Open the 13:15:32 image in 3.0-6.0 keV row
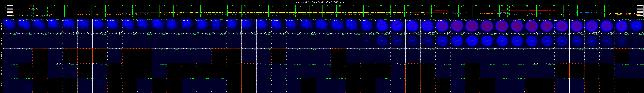The height and width of the screenshot is (93, 644). tap(562, 26)
